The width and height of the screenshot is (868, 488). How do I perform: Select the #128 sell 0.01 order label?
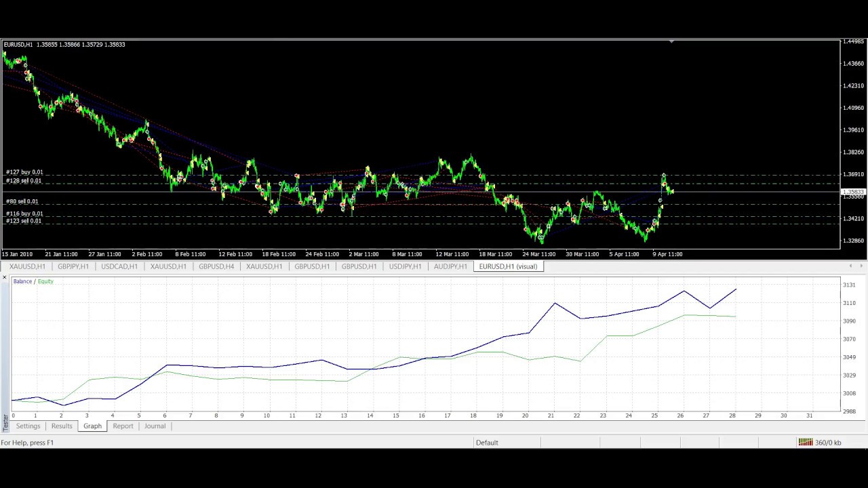click(x=24, y=181)
